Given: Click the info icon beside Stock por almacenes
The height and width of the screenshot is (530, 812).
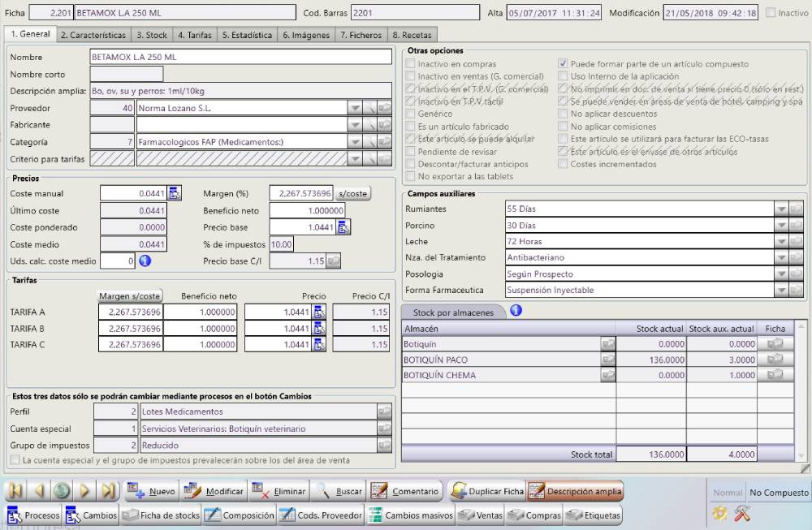Looking at the screenshot, I should [x=515, y=311].
